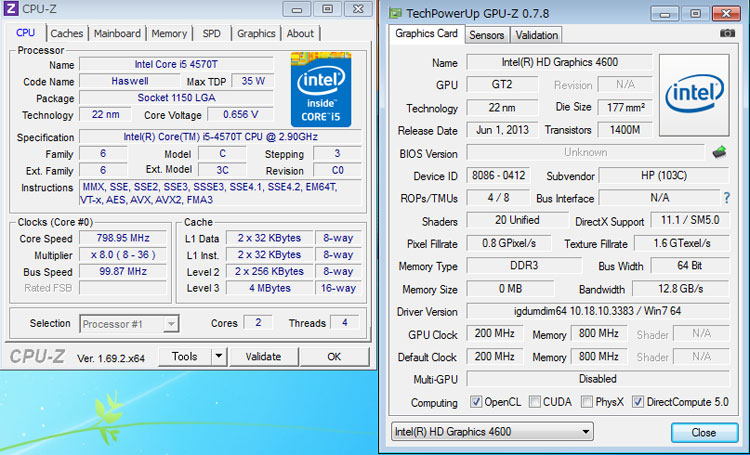Click the Device ID value 8086 - 0412
Viewport: 750px width, 455px height.
(498, 175)
